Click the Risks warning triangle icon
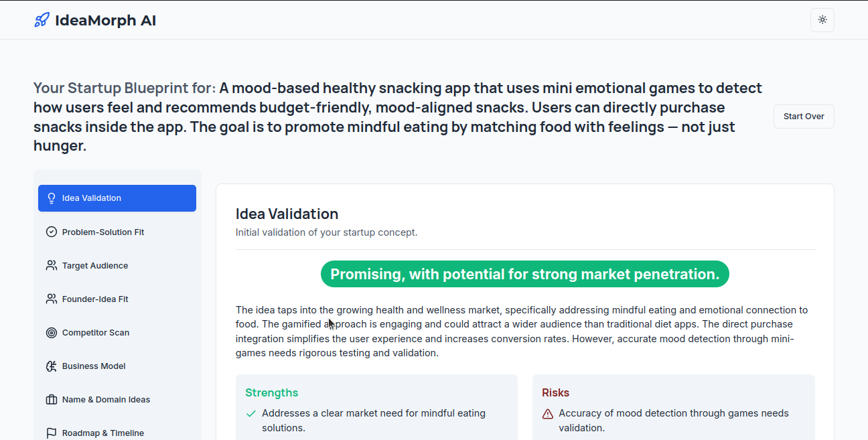This screenshot has height=440, width=868. click(x=548, y=414)
